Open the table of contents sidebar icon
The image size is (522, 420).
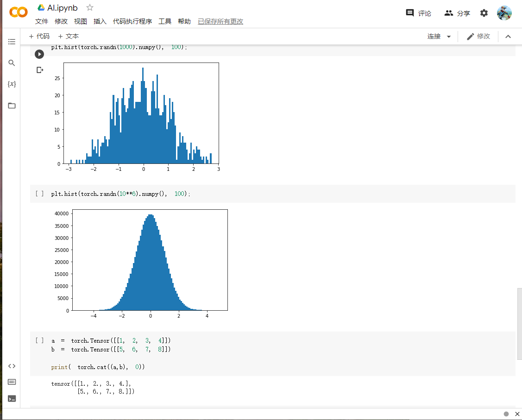point(12,42)
